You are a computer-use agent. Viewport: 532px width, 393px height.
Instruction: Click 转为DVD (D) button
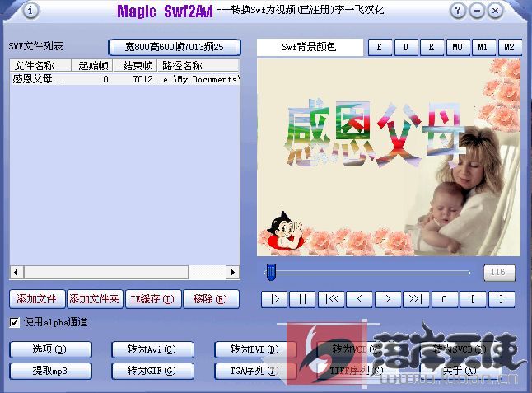(x=256, y=349)
